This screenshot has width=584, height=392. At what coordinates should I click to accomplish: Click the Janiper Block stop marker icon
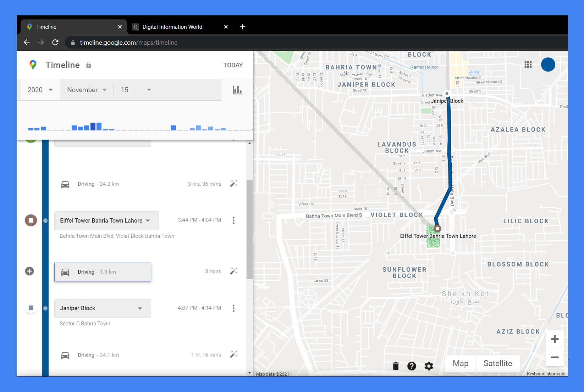pyautogui.click(x=31, y=308)
